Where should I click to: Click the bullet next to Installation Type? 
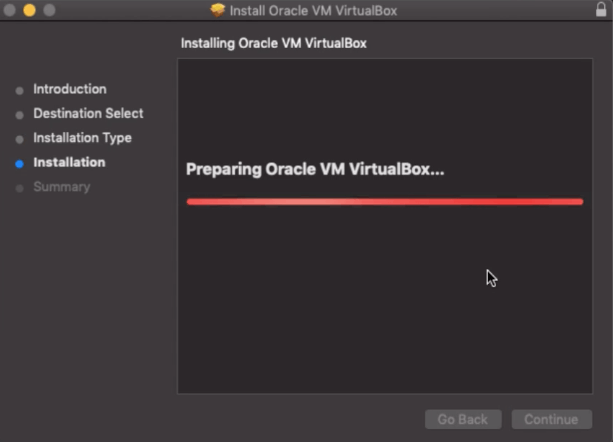pos(20,139)
